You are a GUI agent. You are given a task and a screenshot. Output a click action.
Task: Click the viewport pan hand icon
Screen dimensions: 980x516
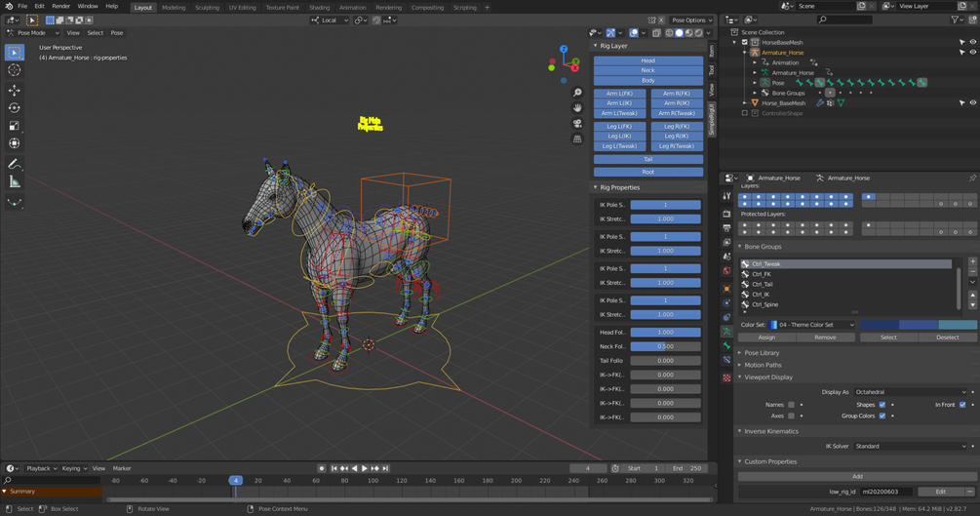tap(577, 107)
